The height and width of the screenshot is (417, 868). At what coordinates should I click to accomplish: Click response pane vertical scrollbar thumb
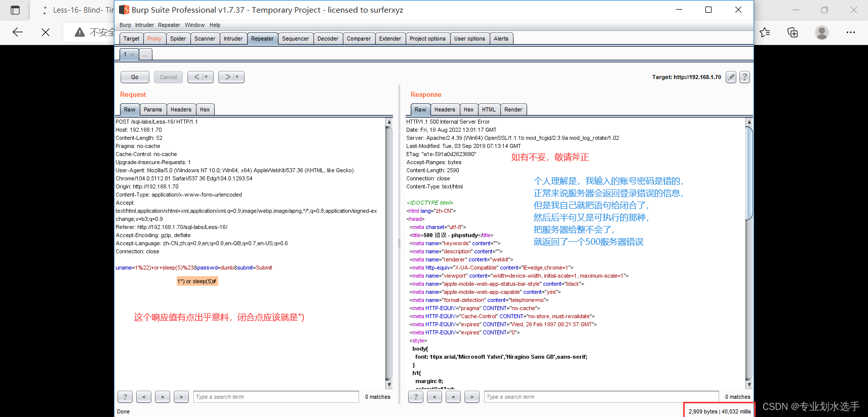click(749, 173)
